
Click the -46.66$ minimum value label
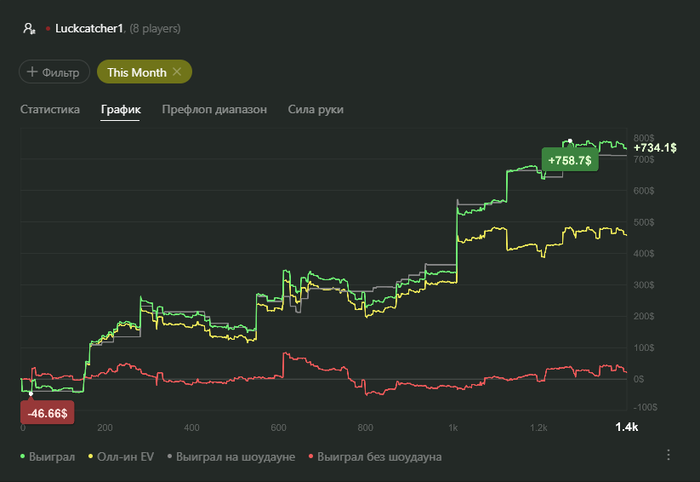(x=48, y=412)
